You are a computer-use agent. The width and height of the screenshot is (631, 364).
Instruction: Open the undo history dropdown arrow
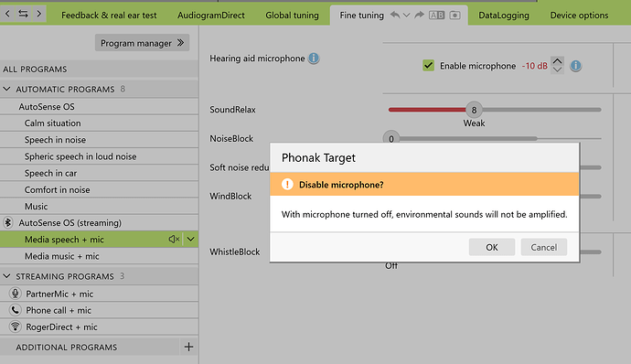click(x=406, y=16)
